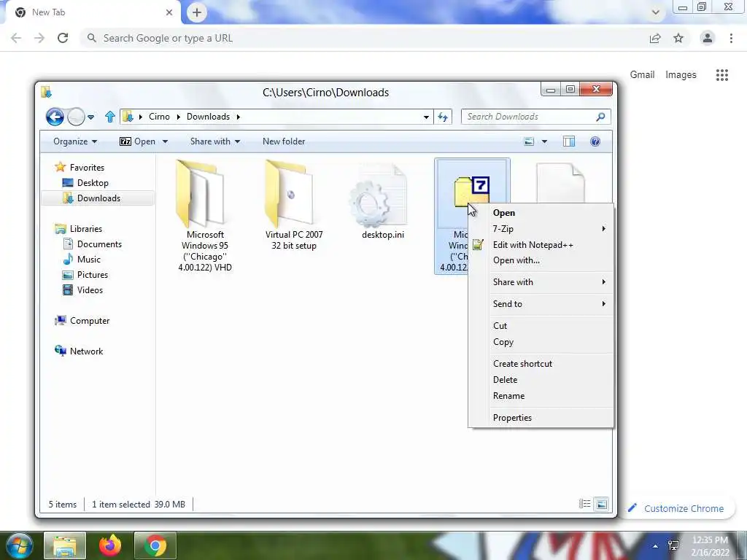Click the Gmail link
The image size is (747, 560).
[642, 75]
